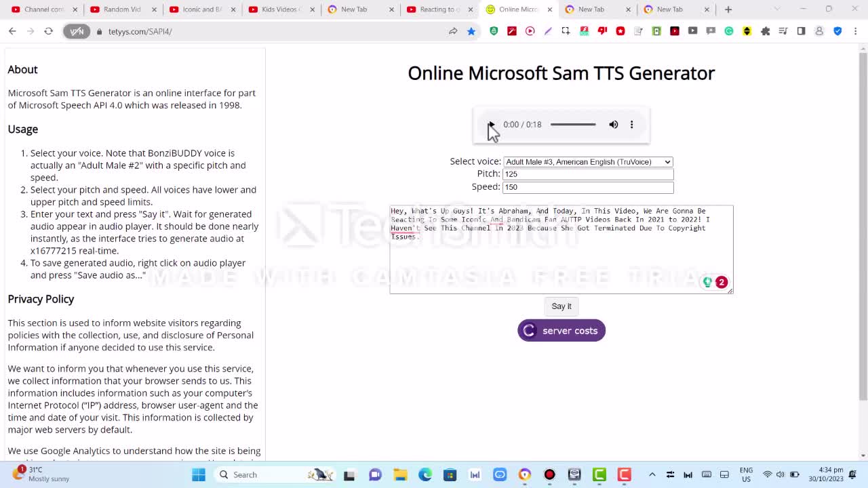Click into the speech text area
The height and width of the screenshot is (488, 868).
(561, 249)
